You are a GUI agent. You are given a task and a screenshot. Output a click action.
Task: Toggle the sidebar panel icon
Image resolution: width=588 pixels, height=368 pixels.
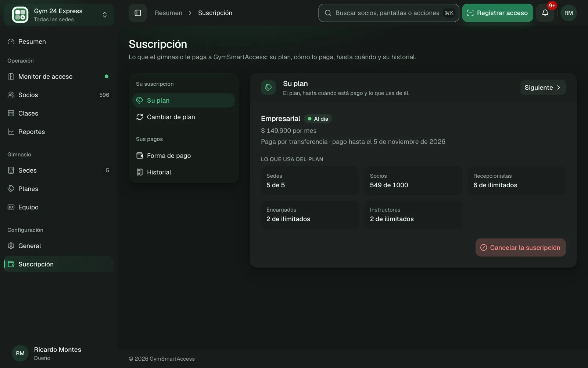tap(138, 13)
